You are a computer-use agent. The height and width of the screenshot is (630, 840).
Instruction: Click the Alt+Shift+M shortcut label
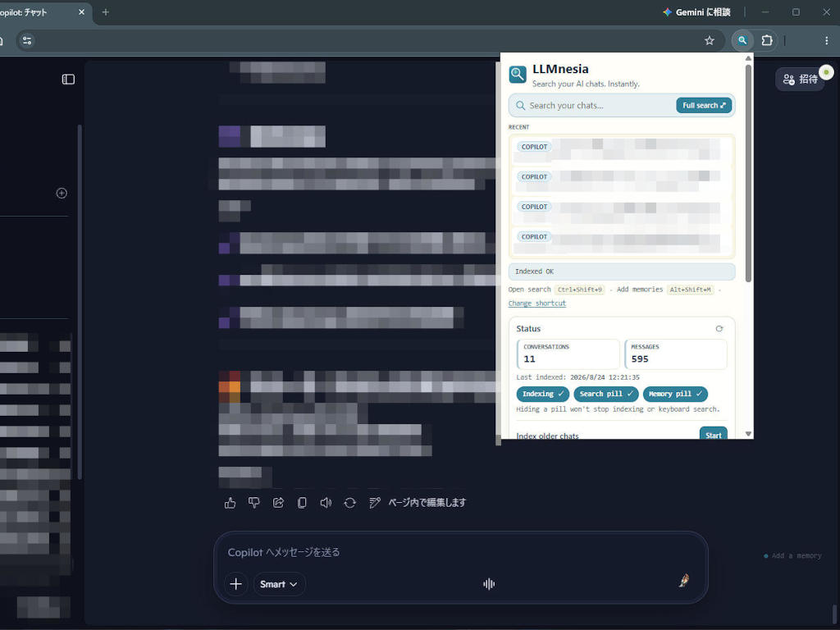[691, 290]
